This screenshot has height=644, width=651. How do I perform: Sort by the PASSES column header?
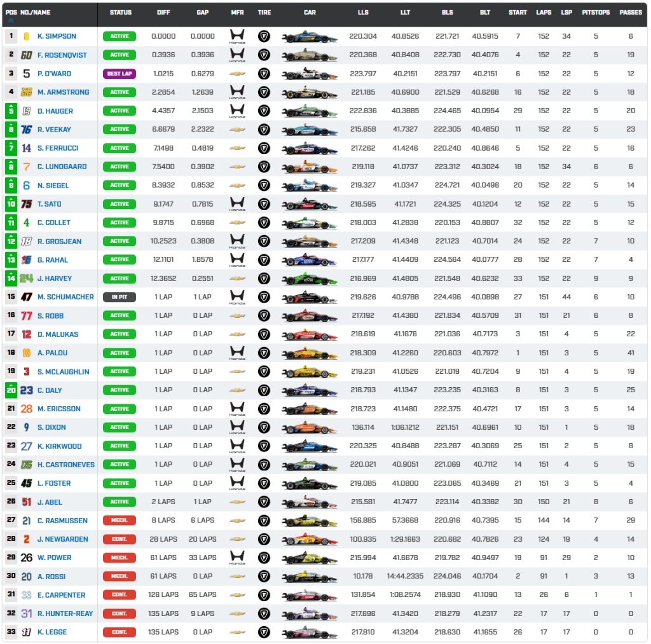point(631,13)
